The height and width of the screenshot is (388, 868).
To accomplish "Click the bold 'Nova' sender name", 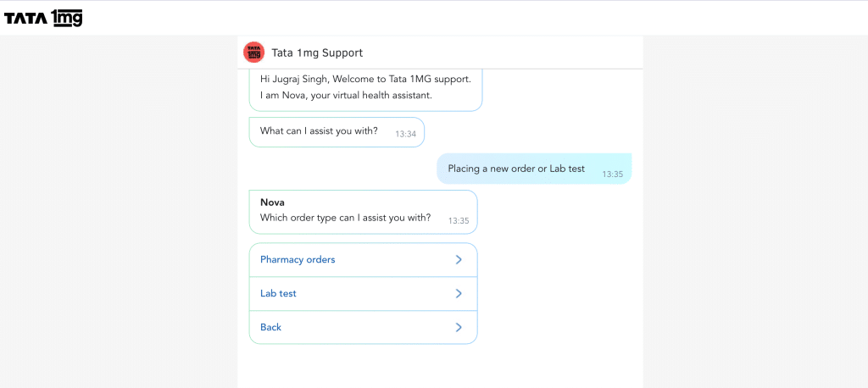I will pyautogui.click(x=272, y=202).
